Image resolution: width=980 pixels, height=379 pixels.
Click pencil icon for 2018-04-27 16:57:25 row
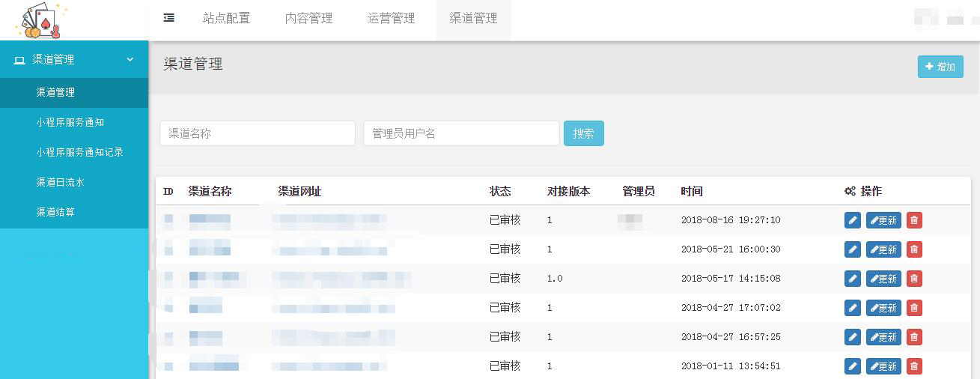click(x=852, y=337)
